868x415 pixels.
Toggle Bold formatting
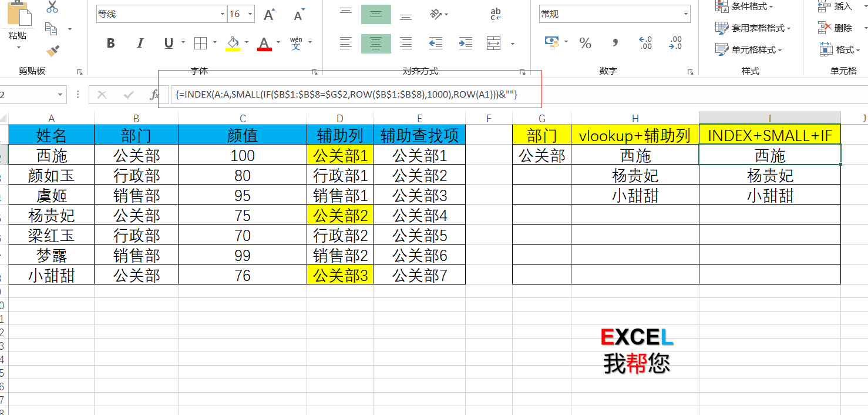tap(111, 43)
